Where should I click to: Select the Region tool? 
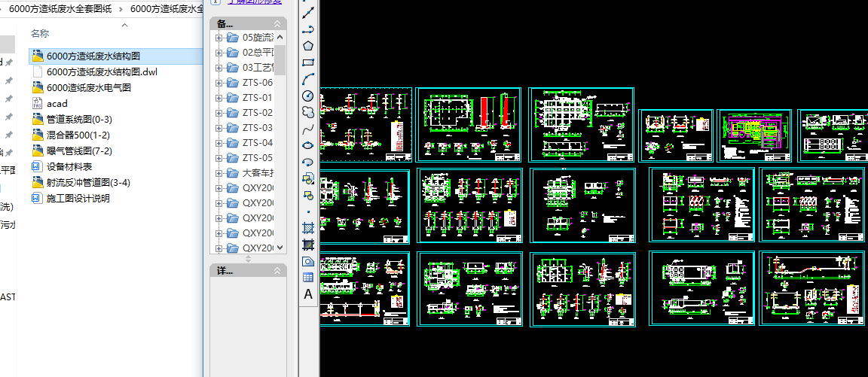[x=308, y=261]
